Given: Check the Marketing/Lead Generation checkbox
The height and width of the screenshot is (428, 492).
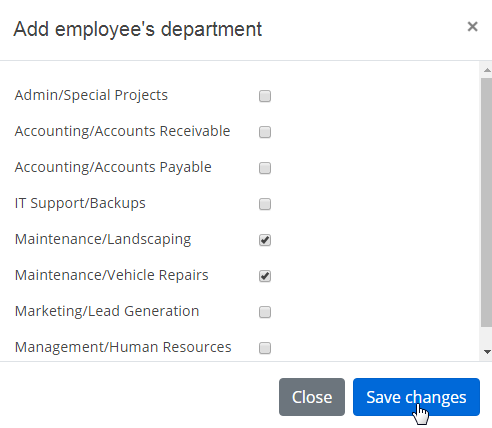Looking at the screenshot, I should 265,312.
